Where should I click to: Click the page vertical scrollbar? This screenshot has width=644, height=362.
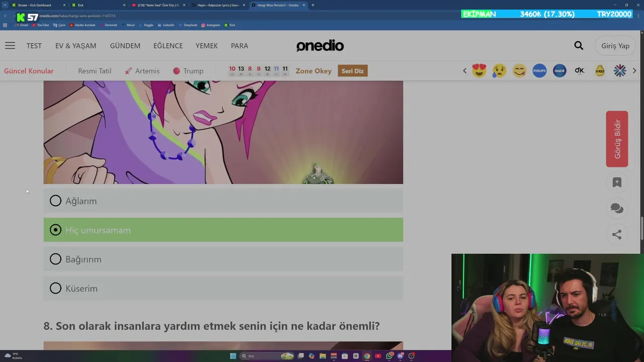click(x=641, y=229)
